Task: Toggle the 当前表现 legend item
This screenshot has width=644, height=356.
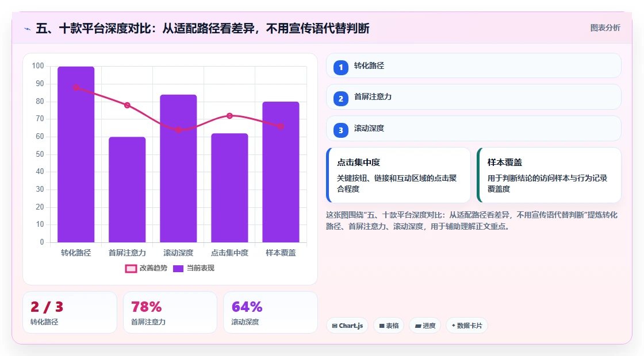Action: tap(193, 268)
